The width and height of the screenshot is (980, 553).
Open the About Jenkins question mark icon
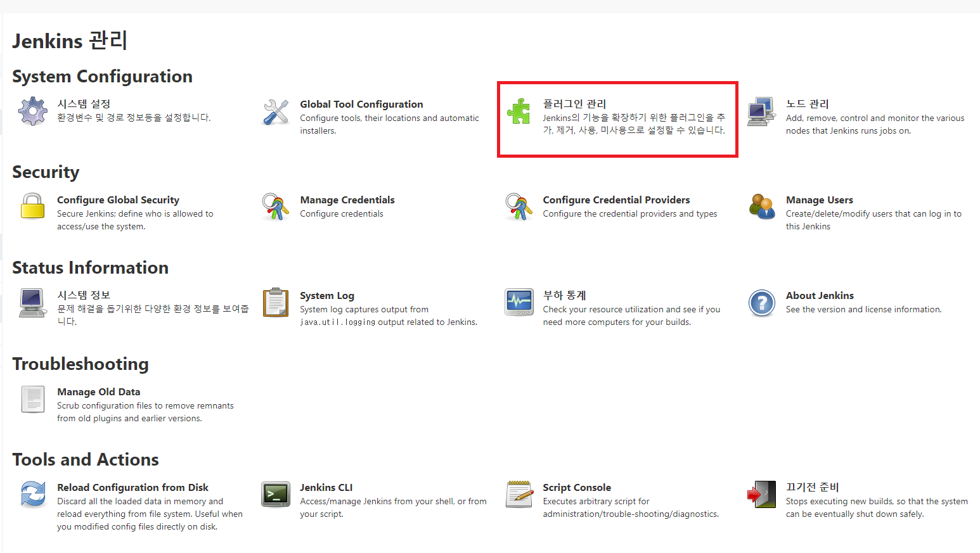pyautogui.click(x=761, y=303)
